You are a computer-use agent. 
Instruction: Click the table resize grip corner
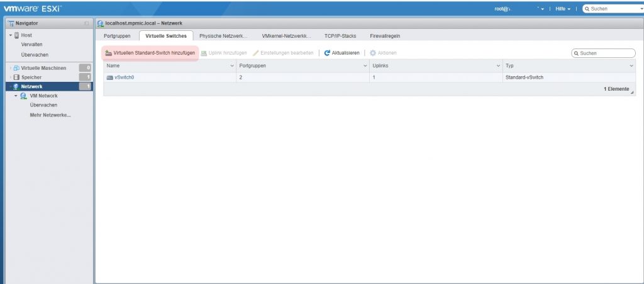(x=633, y=93)
